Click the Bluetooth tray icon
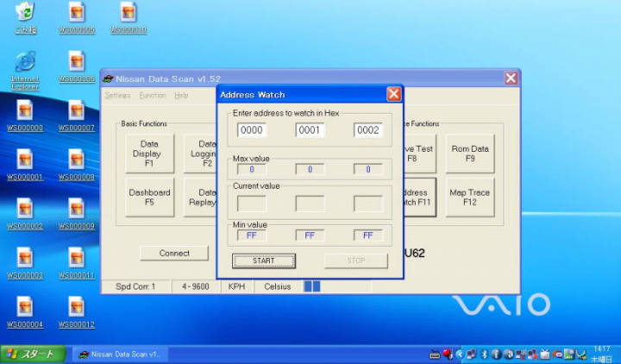Image resolution: width=621 pixels, height=364 pixels. [484, 355]
